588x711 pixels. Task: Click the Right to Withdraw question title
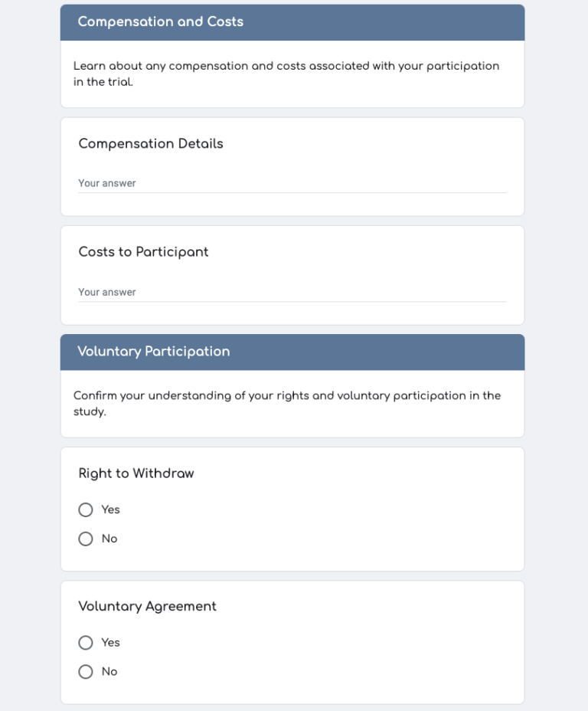point(136,473)
